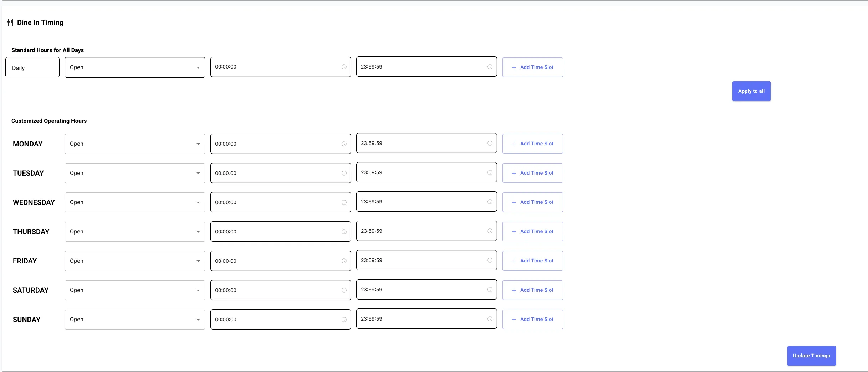Open Thursday status dropdown

click(x=135, y=232)
